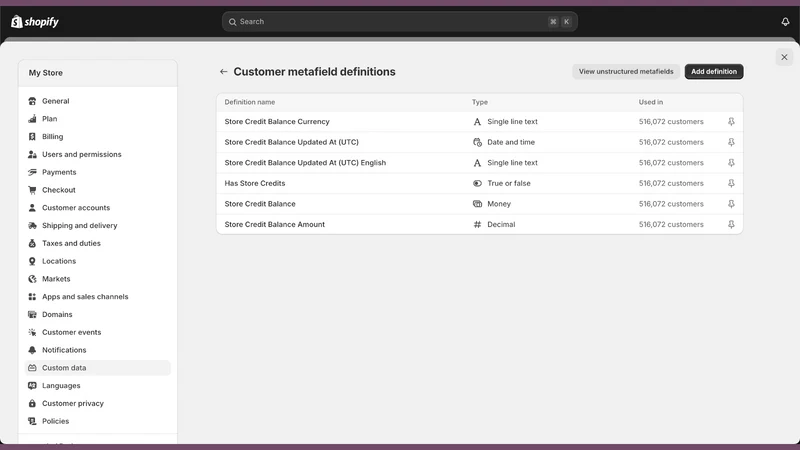
Task: Click the Shipping truck icon
Action: pyautogui.click(x=32, y=226)
